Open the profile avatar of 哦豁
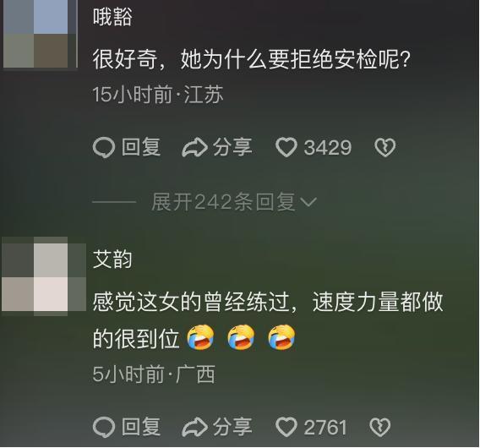 coord(40,34)
